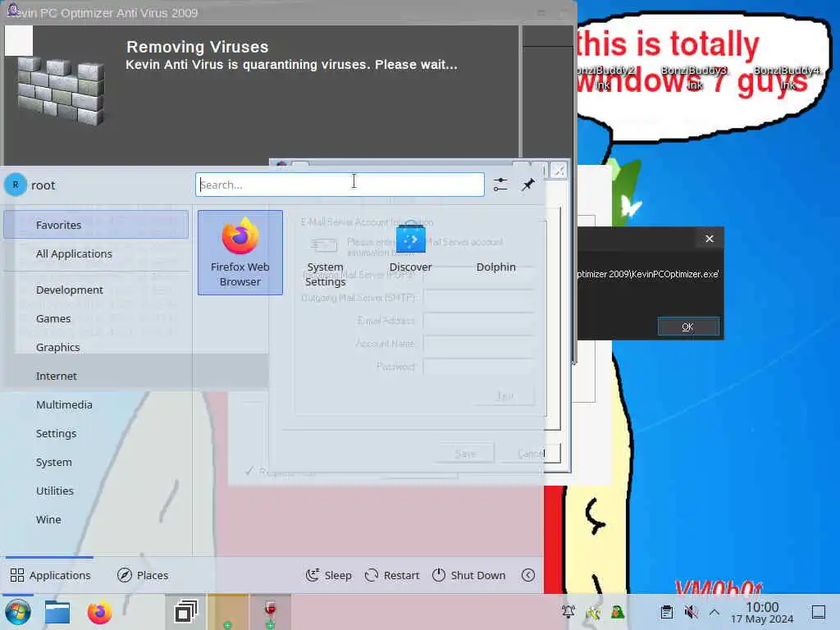Click the root user avatar

tap(16, 185)
